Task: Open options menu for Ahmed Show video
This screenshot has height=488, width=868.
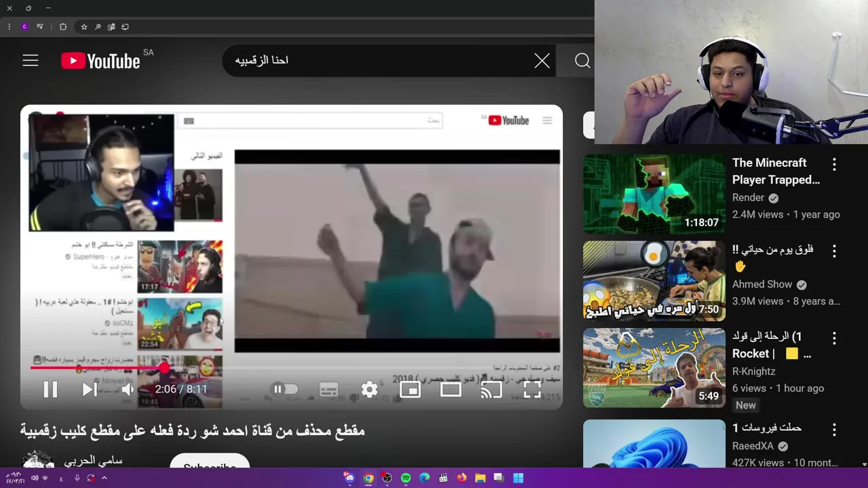Action: pyautogui.click(x=834, y=251)
